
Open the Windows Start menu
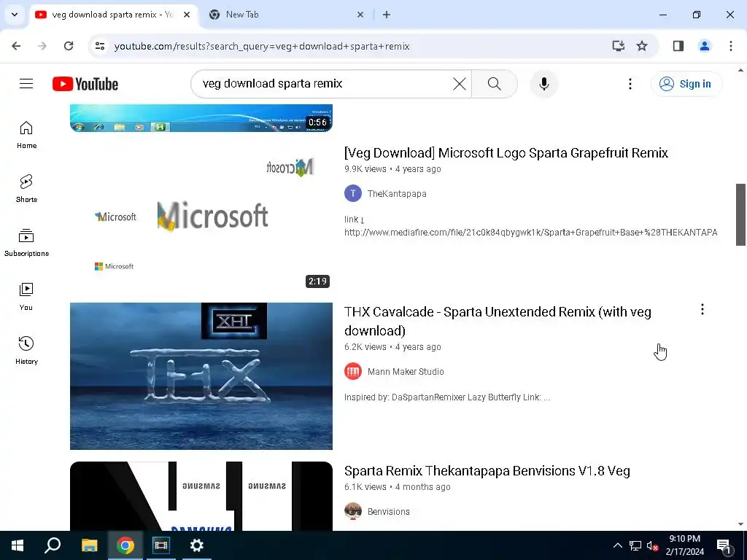(18, 545)
